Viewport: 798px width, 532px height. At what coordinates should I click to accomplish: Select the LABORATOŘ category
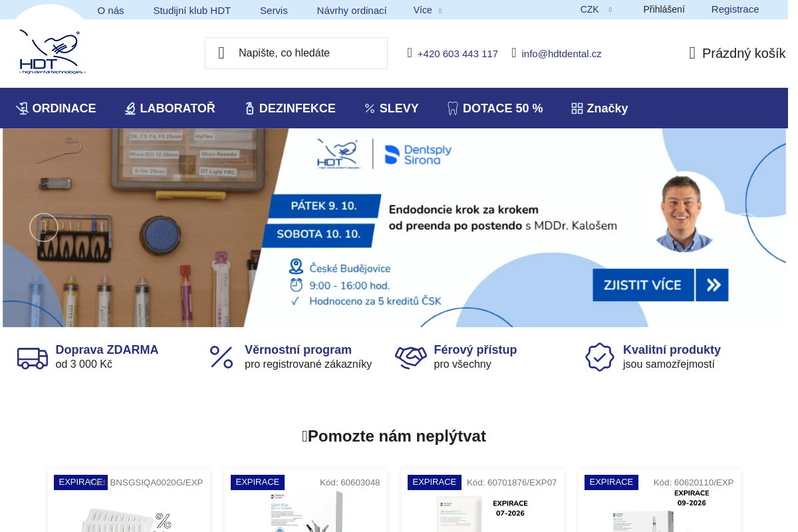pyautogui.click(x=170, y=108)
